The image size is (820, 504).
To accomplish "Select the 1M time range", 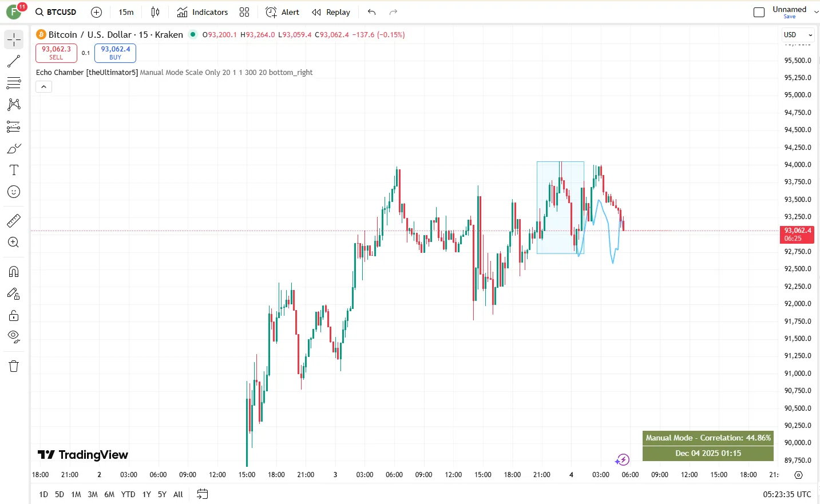I will [76, 494].
